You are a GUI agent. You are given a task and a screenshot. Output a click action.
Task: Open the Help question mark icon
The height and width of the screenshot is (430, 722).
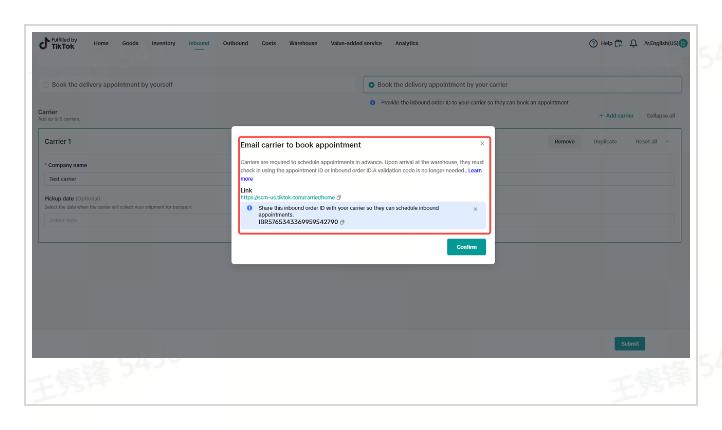click(x=593, y=43)
